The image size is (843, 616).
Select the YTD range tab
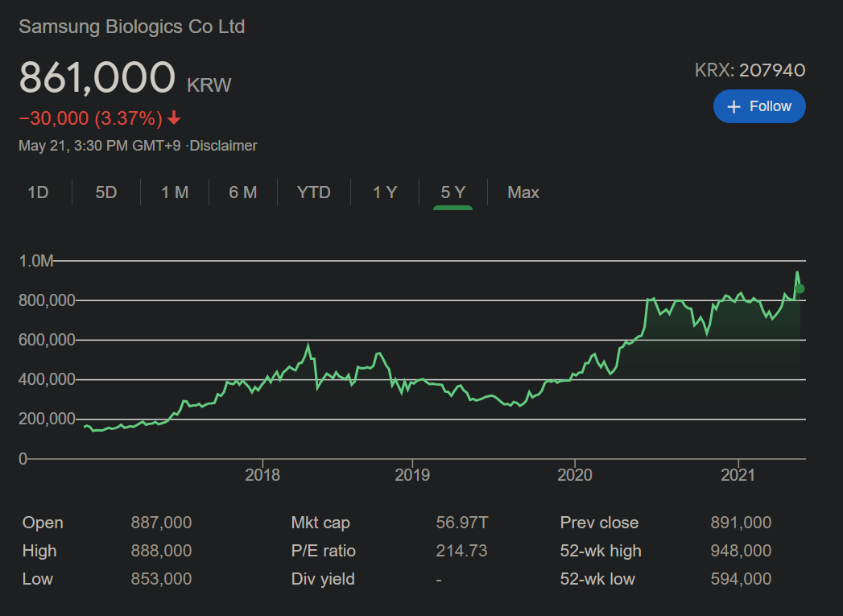pos(314,192)
